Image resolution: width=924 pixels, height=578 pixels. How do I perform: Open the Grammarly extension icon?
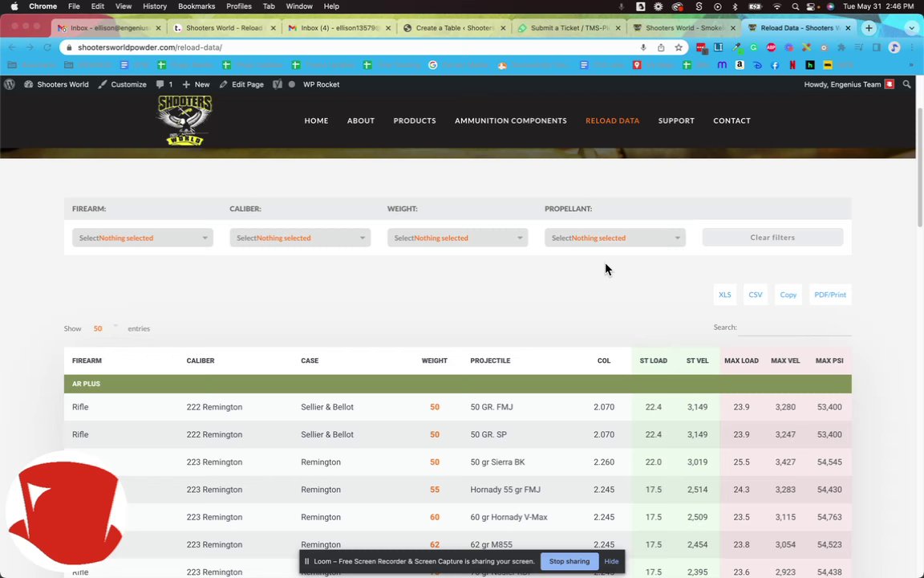pyautogui.click(x=754, y=47)
